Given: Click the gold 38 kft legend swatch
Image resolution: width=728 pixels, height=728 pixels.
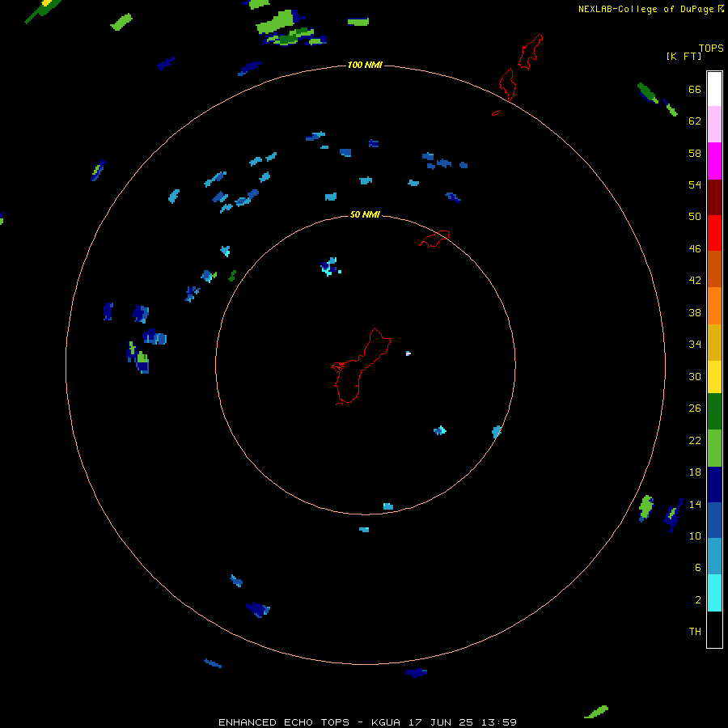Looking at the screenshot, I should pyautogui.click(x=714, y=342).
